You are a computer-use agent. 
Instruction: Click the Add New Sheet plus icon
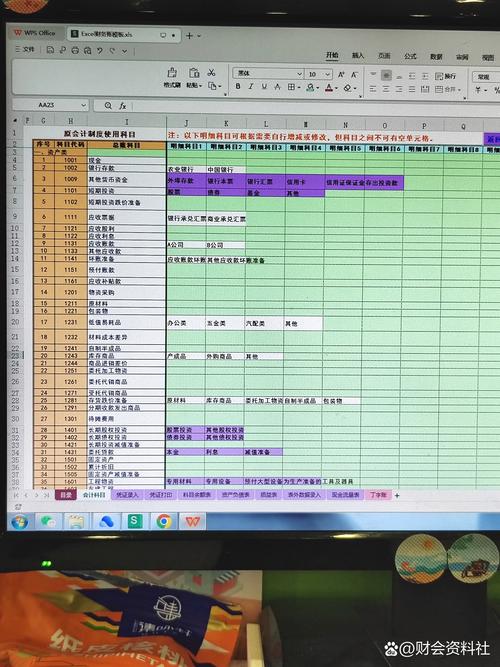point(397,495)
